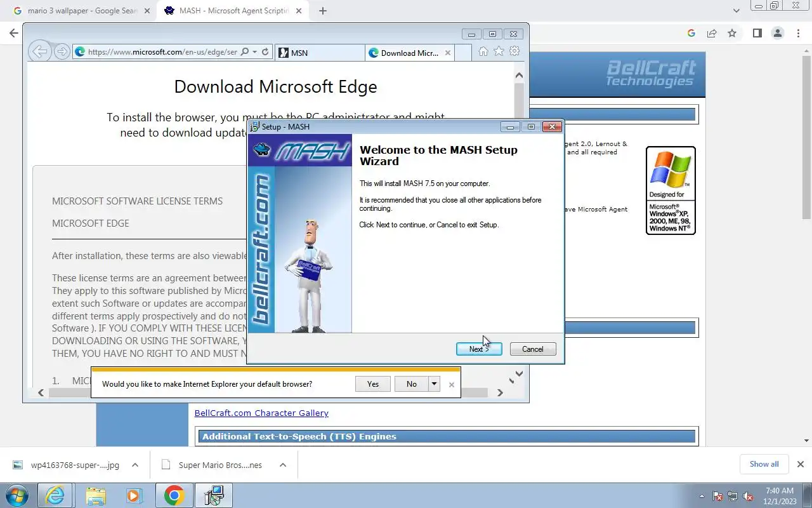Click the BellCraft Technologies logo
The height and width of the screenshot is (508, 812).
(650, 73)
